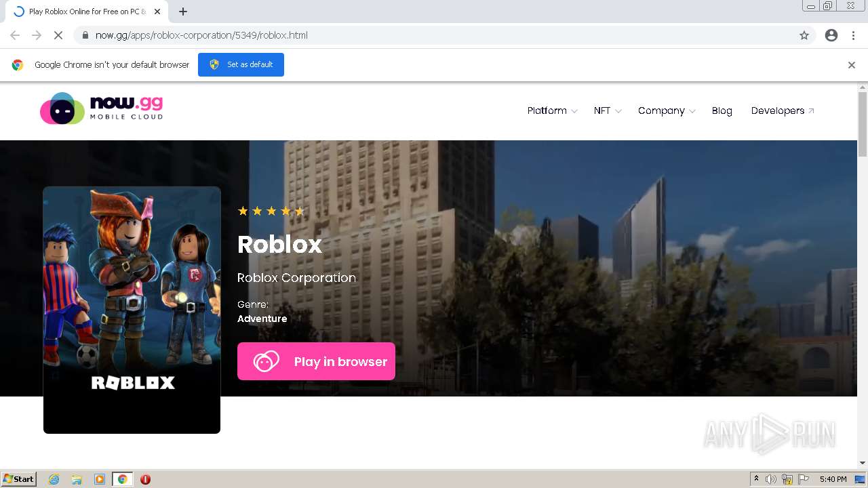Open Windows Media Player from taskbar
This screenshot has height=488, width=868.
(100, 479)
